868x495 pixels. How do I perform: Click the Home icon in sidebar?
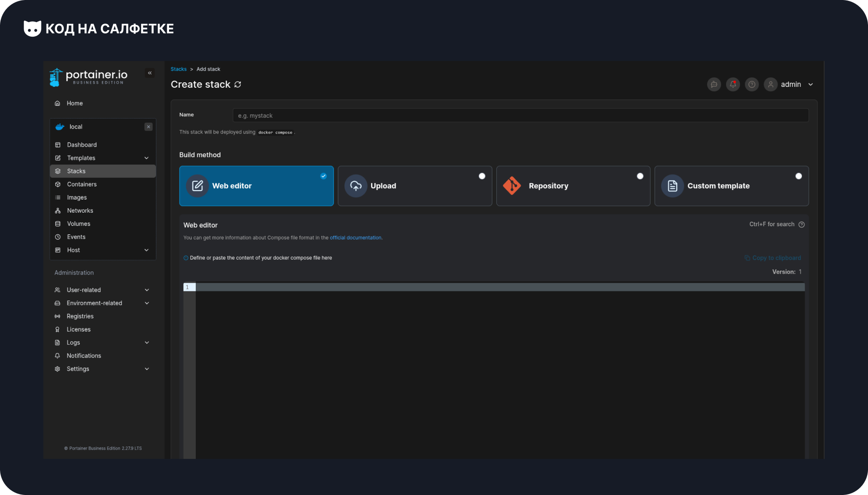tap(57, 104)
